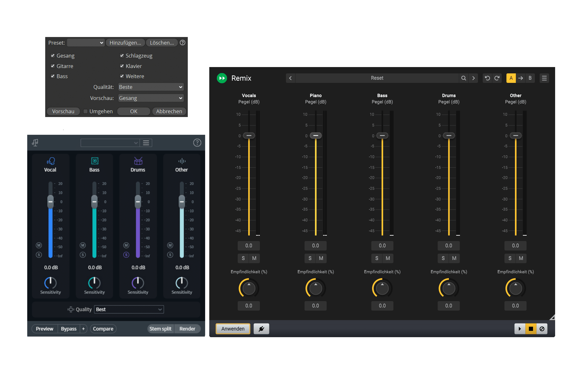This screenshot has width=588, height=365.
Task: Open the list menu in stem panel
Action: point(146,143)
